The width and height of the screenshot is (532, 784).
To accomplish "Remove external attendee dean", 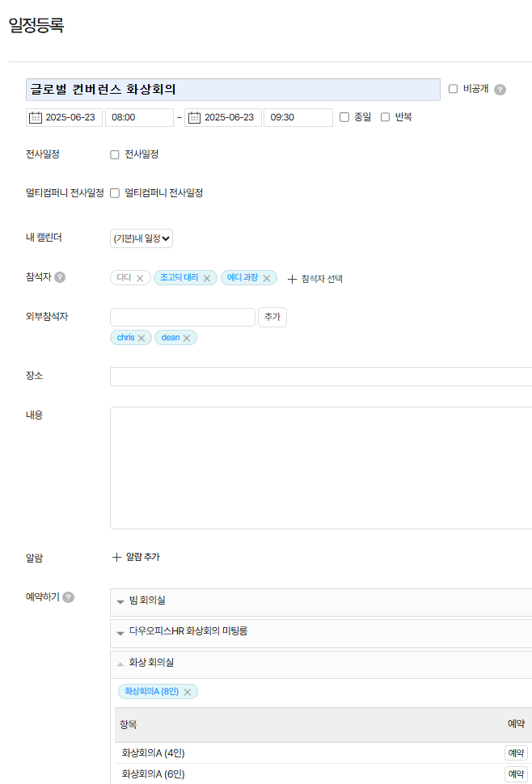I will coord(187,338).
